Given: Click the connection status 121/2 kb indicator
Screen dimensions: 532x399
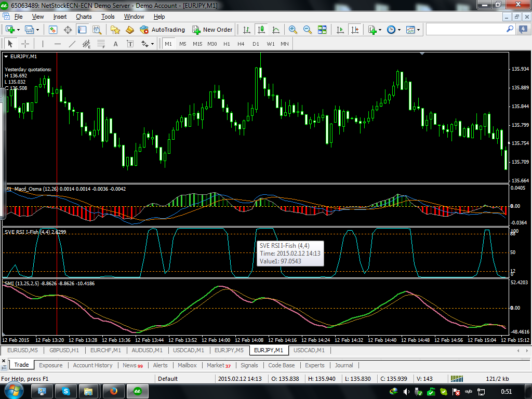Looking at the screenshot, I should pyautogui.click(x=497, y=379).
